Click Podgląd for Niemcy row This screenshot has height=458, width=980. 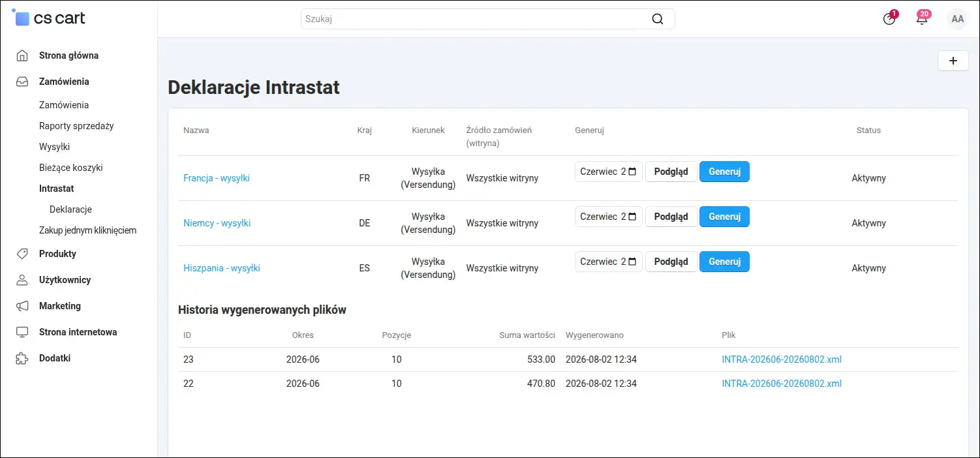coord(671,217)
